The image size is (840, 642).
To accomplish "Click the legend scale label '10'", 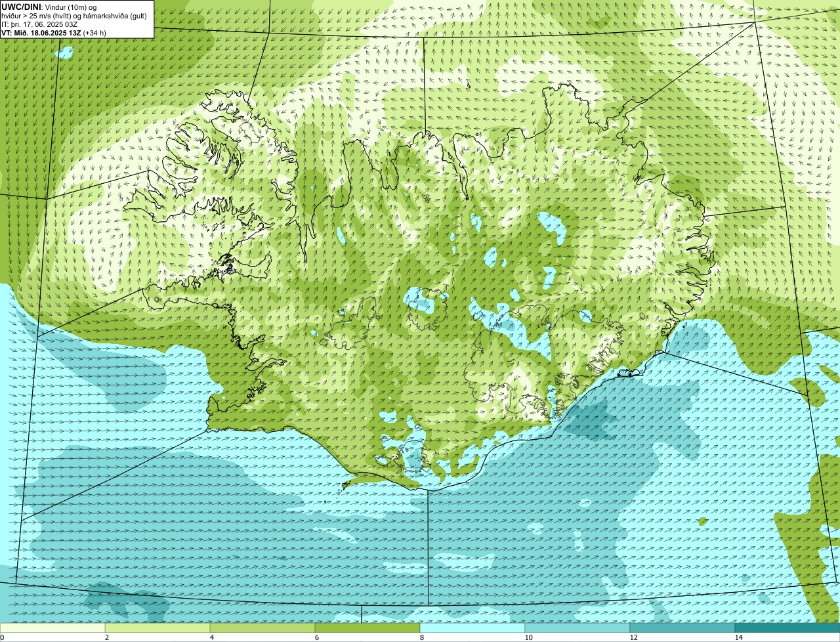I will click(x=528, y=637).
